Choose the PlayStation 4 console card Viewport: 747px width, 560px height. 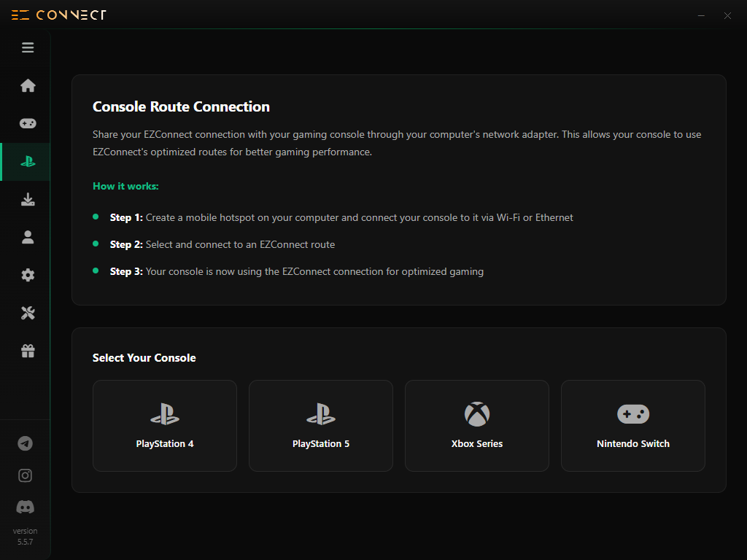(x=165, y=426)
